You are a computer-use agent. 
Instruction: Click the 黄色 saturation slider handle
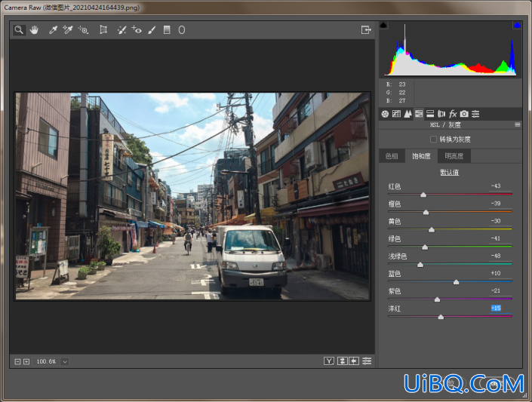point(432,230)
